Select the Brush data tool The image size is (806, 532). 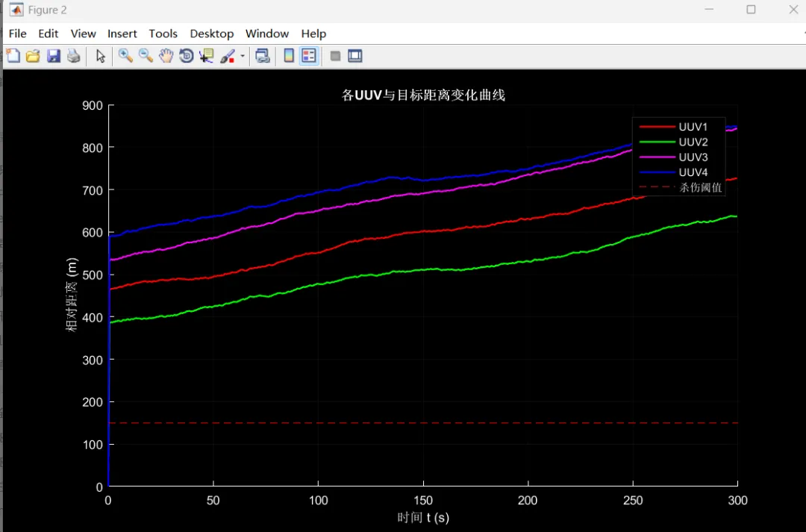tap(228, 55)
